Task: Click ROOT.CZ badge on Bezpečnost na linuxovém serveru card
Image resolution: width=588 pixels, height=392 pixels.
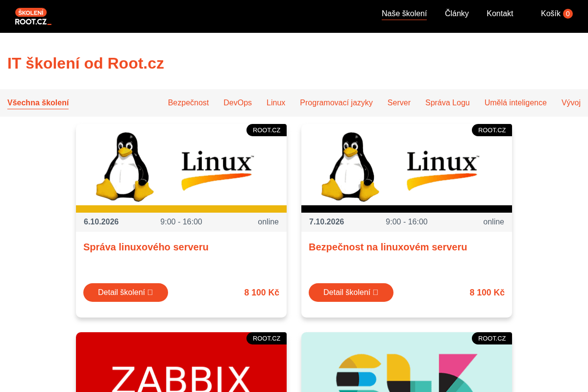Action: pos(492,130)
